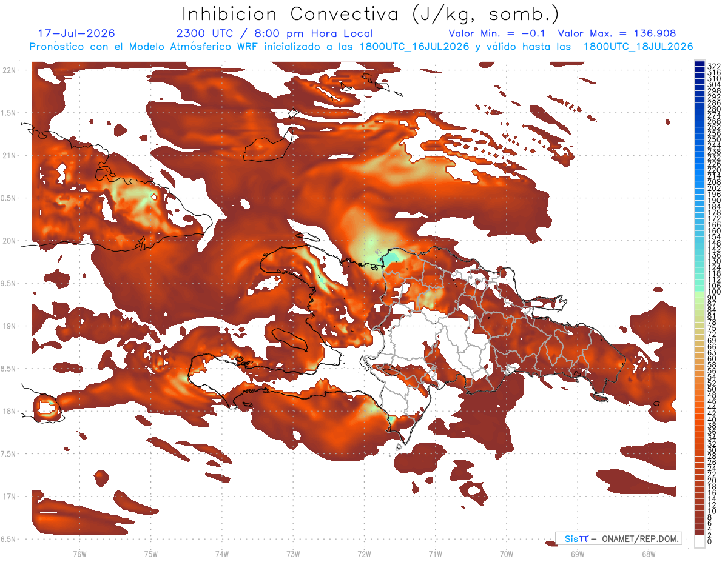
Task: Click the "72W" longitude label
Action: coord(364,554)
